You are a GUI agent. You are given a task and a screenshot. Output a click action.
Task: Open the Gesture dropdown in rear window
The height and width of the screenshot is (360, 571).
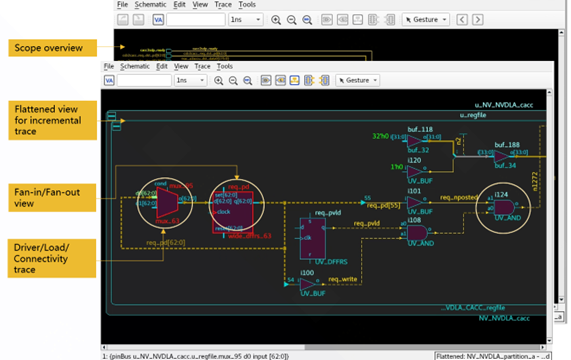pos(426,19)
